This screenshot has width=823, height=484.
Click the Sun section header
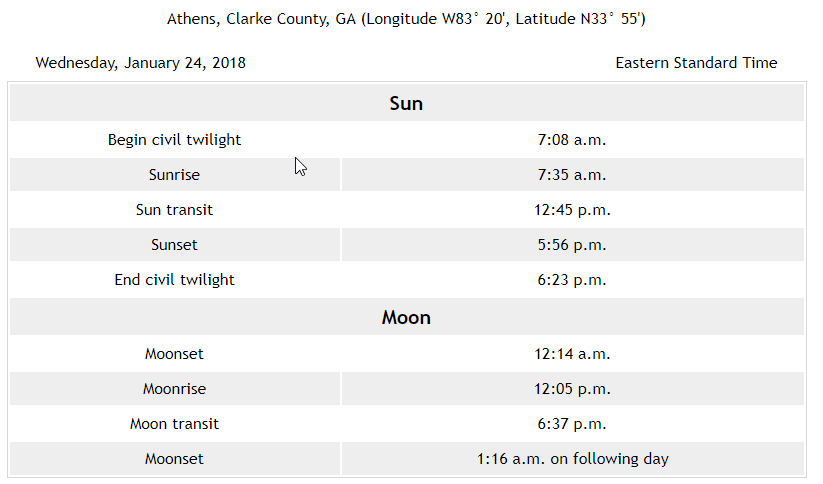click(406, 103)
